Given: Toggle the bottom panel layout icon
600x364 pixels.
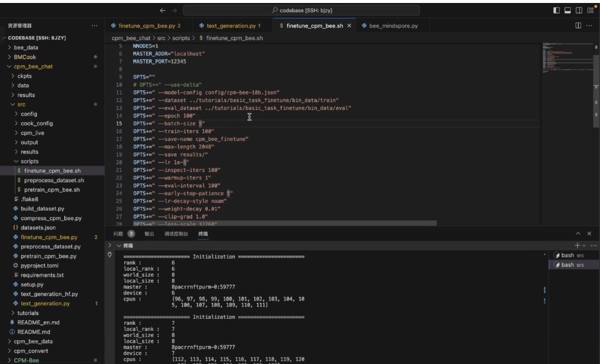Looking at the screenshot, I should (567, 10).
